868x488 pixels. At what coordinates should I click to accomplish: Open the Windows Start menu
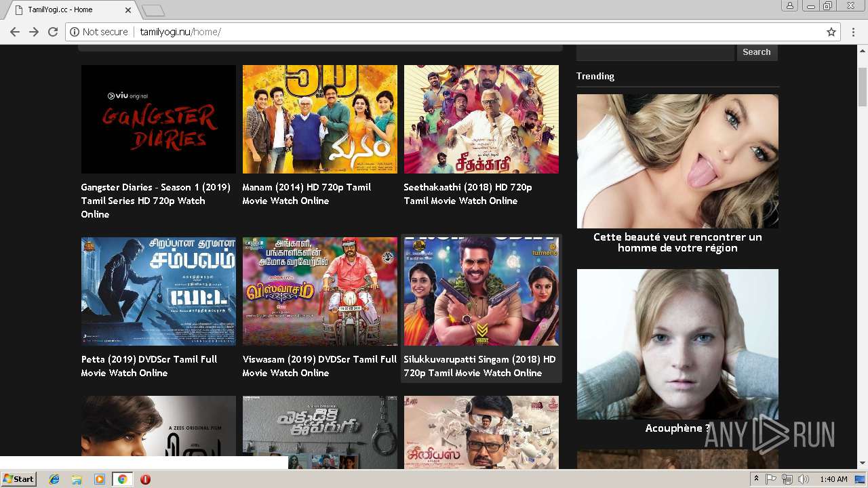pyautogui.click(x=18, y=479)
